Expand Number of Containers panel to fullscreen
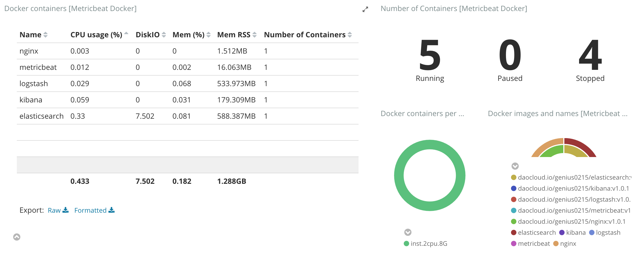This screenshot has width=644, height=261. click(x=365, y=9)
